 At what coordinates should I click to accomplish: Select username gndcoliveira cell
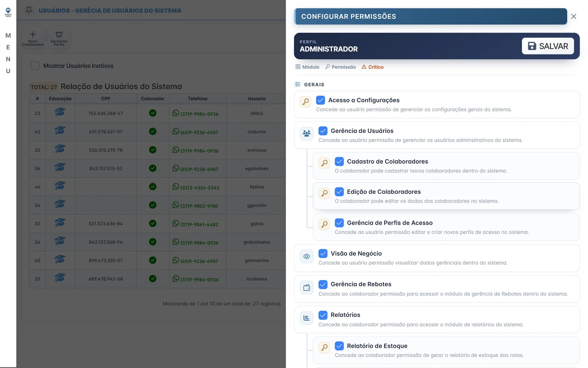(x=257, y=242)
